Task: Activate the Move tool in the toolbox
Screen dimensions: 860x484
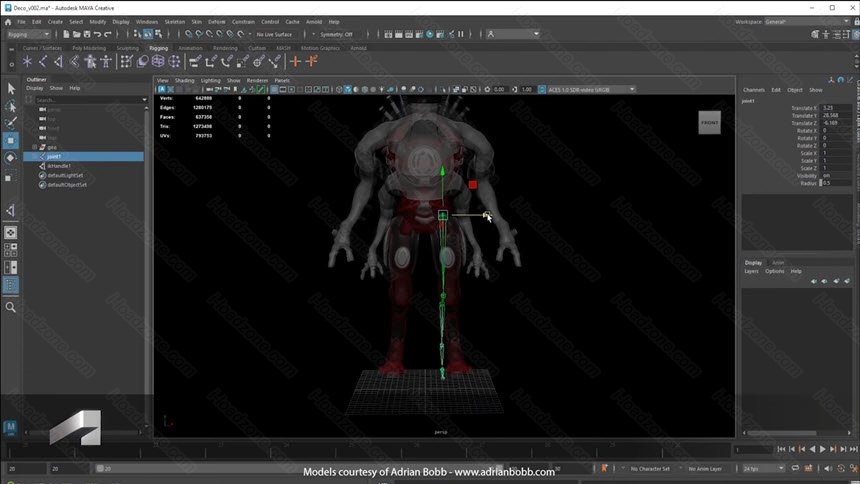Action: click(10, 140)
